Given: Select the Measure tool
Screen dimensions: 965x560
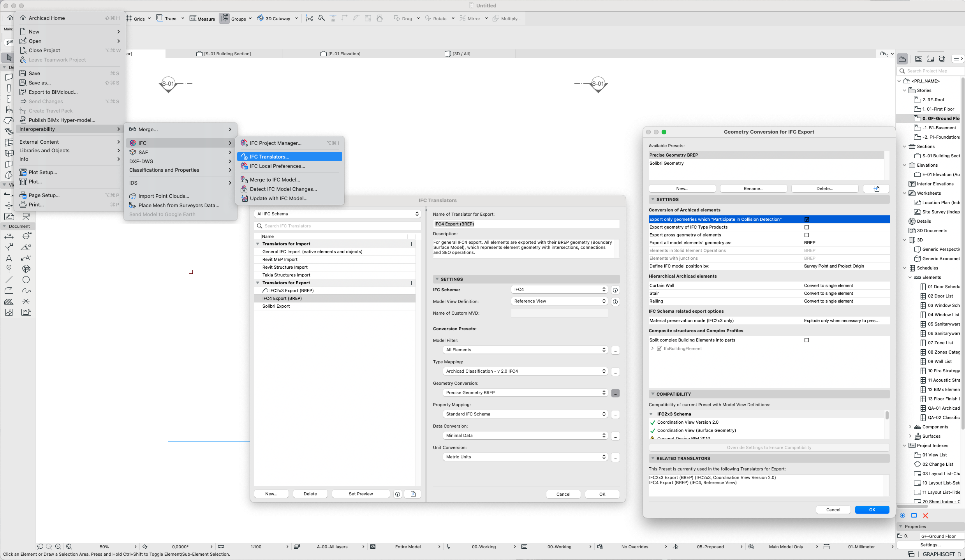Looking at the screenshot, I should (202, 18).
